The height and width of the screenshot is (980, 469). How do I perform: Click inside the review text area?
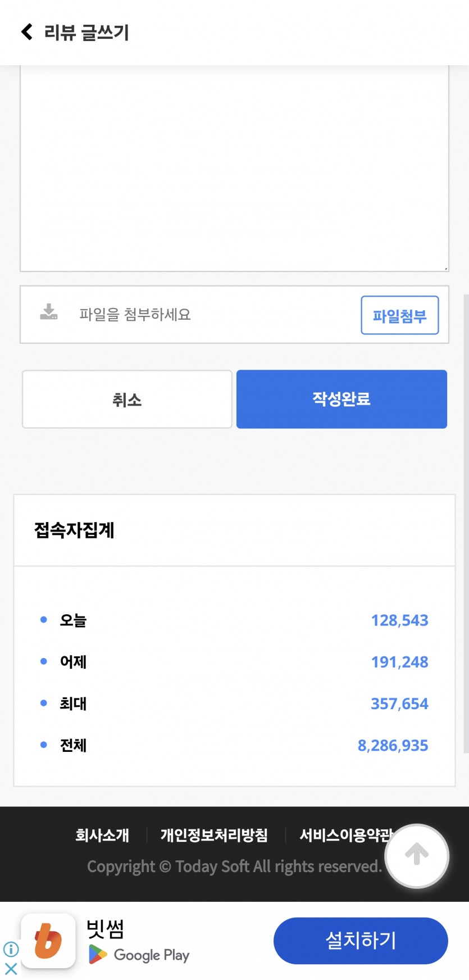click(234, 169)
